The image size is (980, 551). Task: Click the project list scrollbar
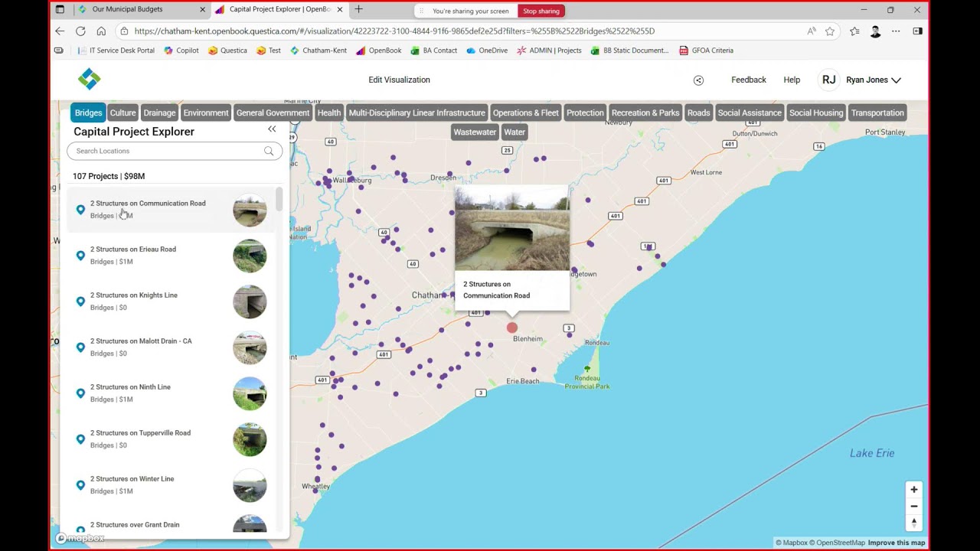pos(279,201)
